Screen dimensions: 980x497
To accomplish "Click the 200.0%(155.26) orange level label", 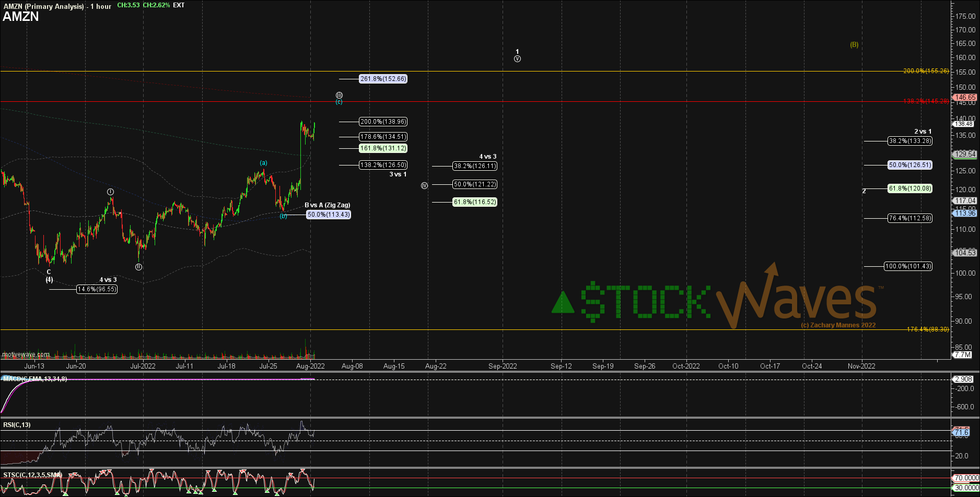I will [926, 71].
